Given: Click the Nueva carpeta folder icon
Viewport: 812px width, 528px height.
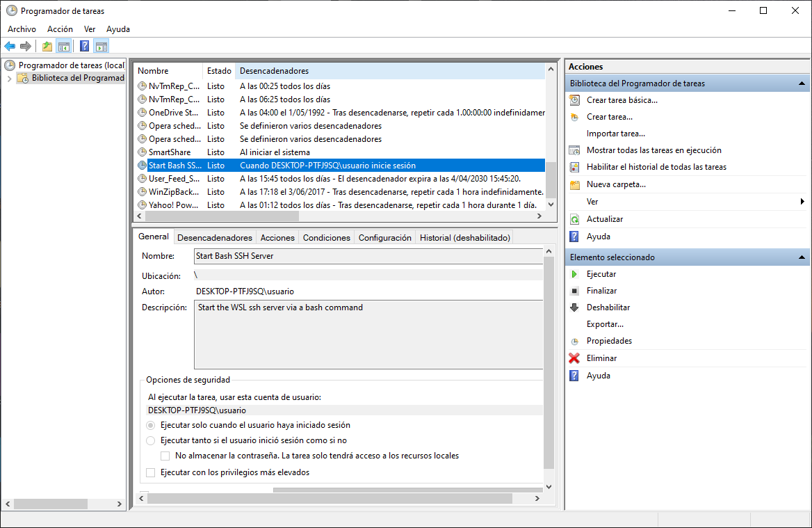Looking at the screenshot, I should point(574,184).
